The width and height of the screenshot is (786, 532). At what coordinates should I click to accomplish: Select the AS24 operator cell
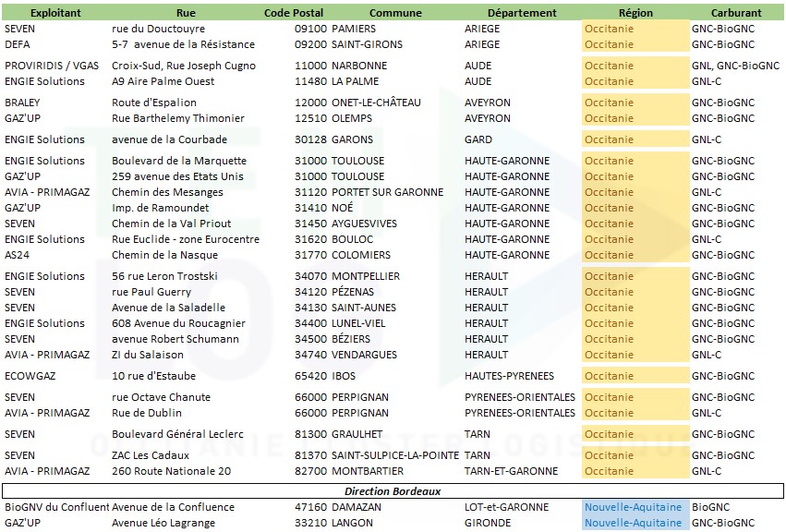click(17, 255)
